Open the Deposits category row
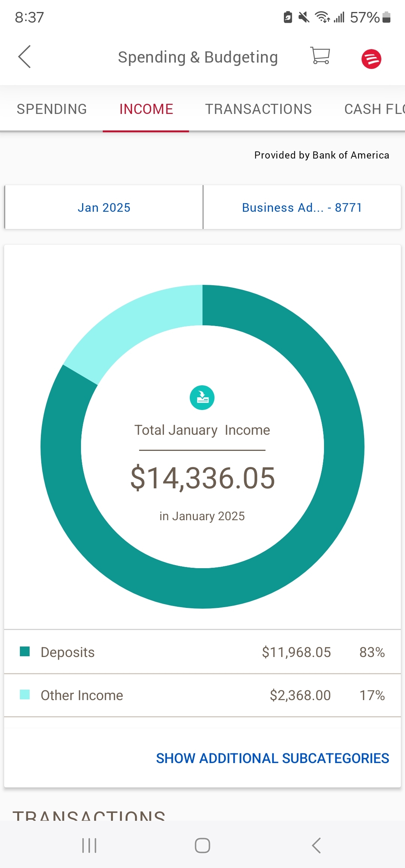 click(x=202, y=652)
